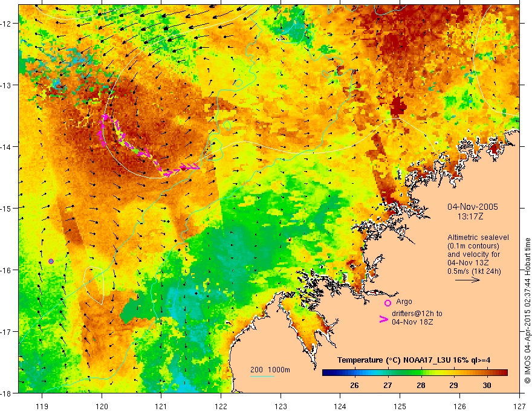Click longitude axis label 127
The width and height of the screenshot is (532, 411).
(x=519, y=407)
